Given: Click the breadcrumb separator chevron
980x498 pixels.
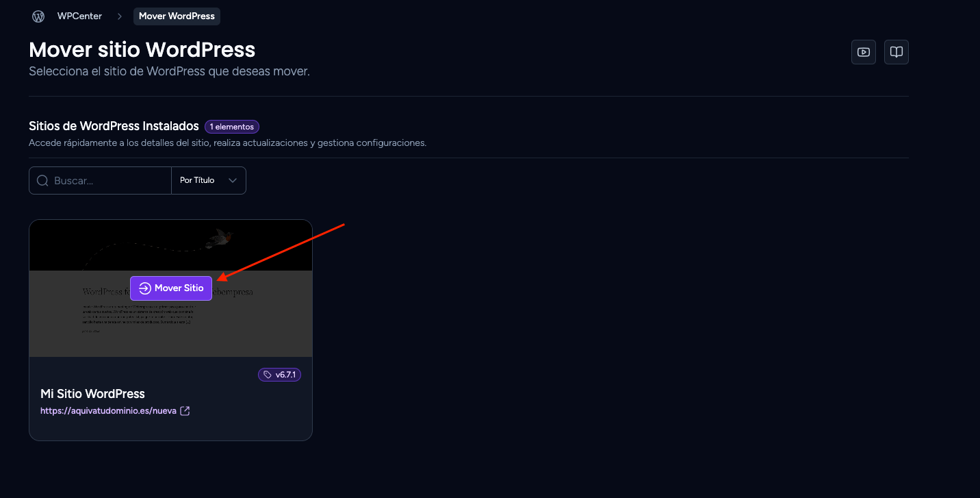Looking at the screenshot, I should pos(119,16).
